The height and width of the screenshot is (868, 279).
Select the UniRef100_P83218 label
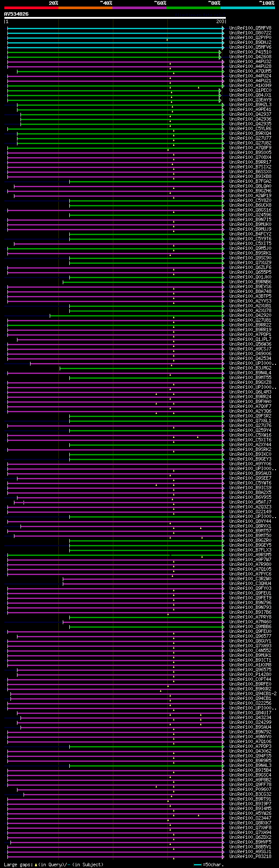click(250, 857)
